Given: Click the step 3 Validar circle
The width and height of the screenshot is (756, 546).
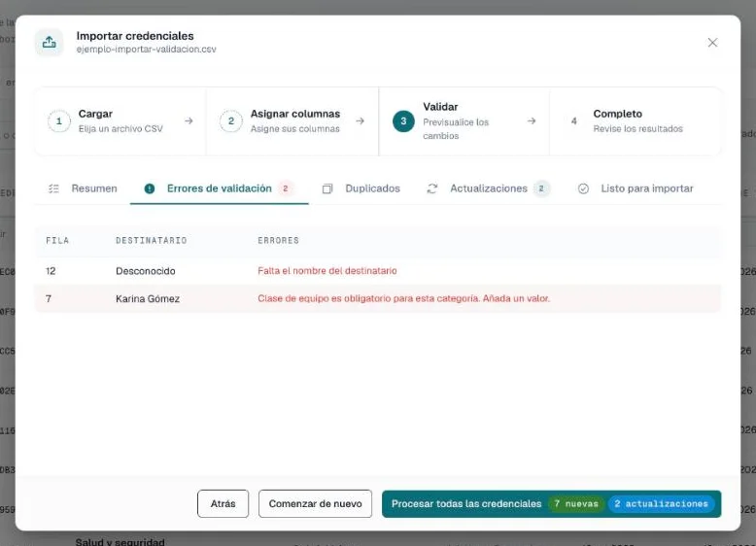Looking at the screenshot, I should pyautogui.click(x=403, y=121).
